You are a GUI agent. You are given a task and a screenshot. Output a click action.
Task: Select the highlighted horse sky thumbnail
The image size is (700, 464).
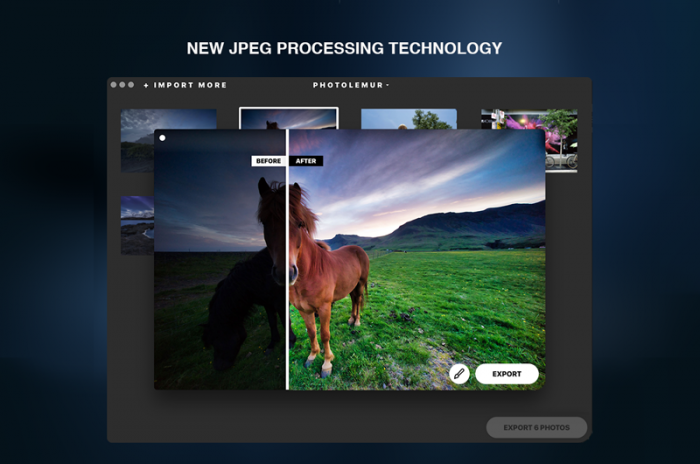(289, 118)
